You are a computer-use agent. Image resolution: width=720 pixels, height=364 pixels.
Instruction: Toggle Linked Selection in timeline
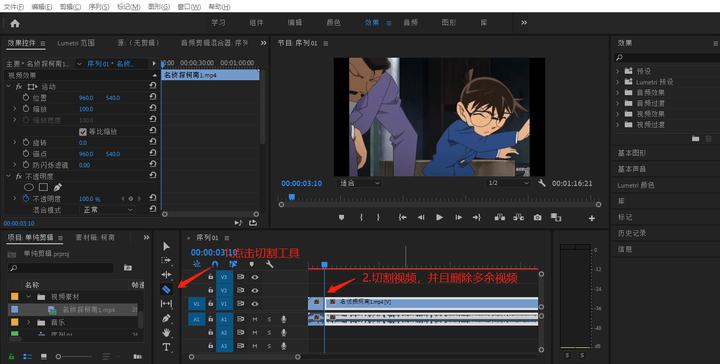click(x=233, y=264)
